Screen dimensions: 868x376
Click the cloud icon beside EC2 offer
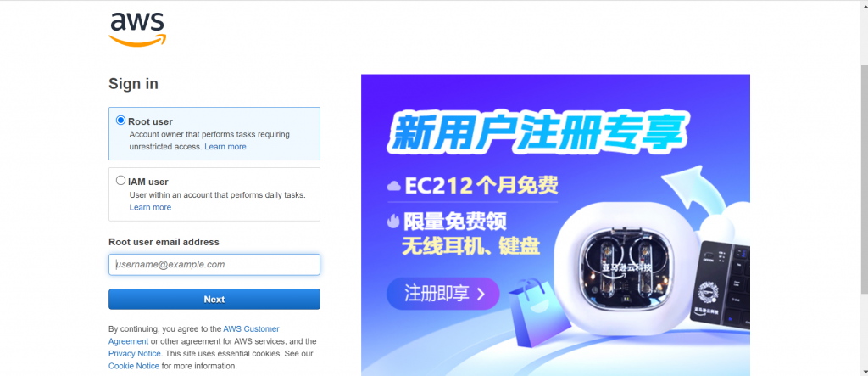click(x=393, y=187)
